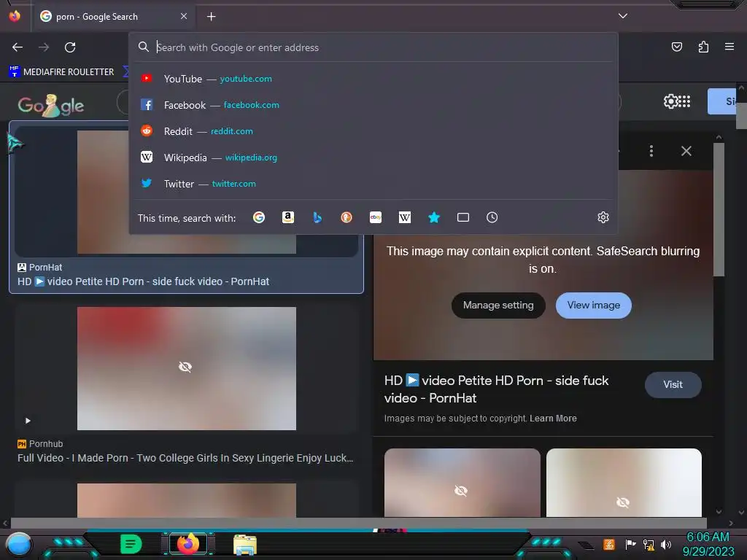Open the green notes app on taskbar
Viewport: 747px width, 560px height.
click(131, 544)
